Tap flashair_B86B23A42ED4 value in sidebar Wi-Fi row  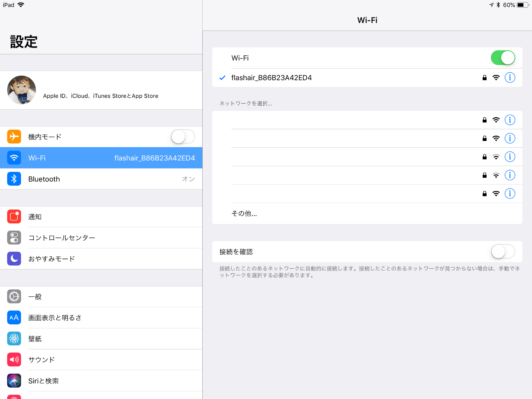(155, 158)
